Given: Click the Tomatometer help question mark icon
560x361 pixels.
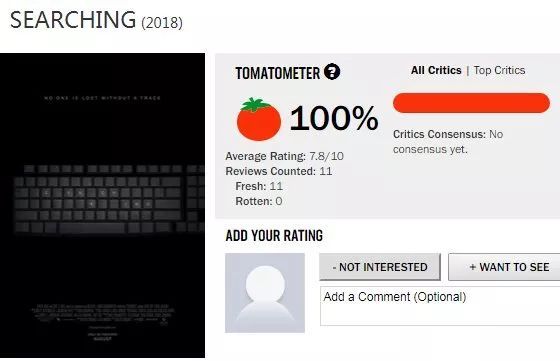Looking at the screenshot, I should click(x=332, y=72).
